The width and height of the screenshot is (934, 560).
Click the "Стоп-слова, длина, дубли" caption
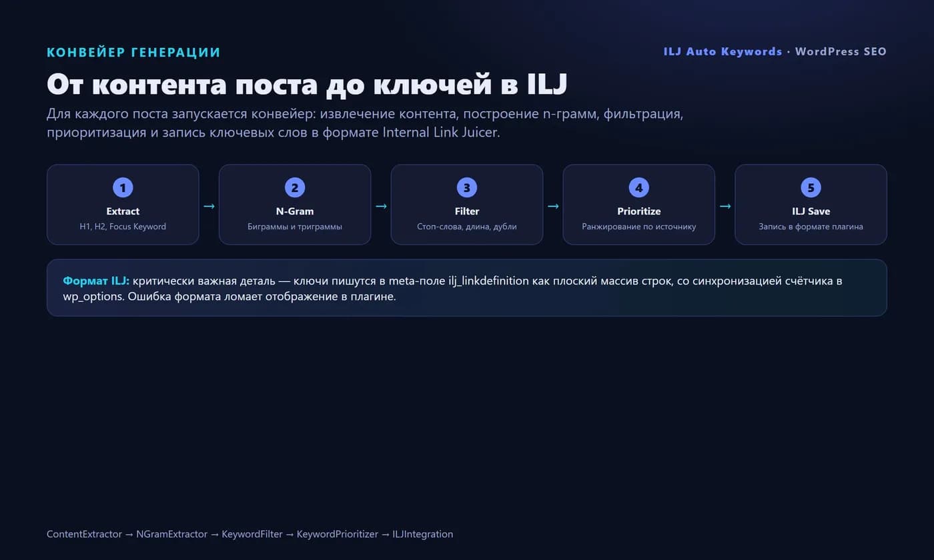(467, 227)
